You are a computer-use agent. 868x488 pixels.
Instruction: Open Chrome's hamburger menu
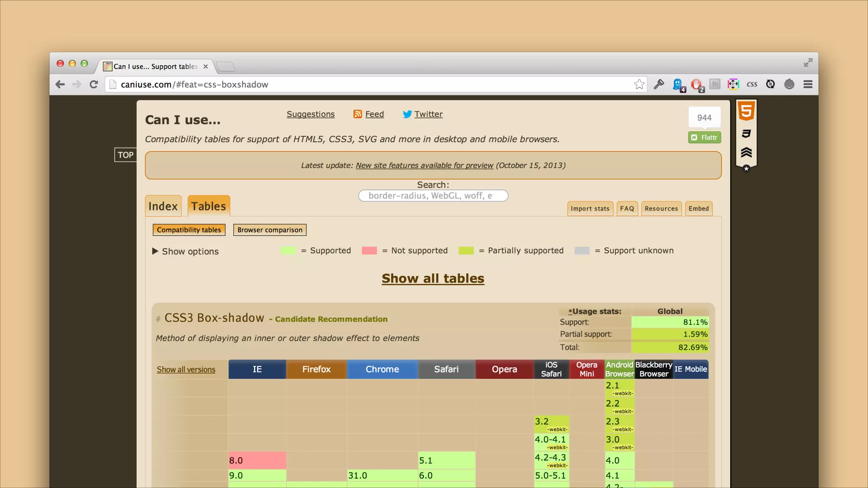pos(808,84)
